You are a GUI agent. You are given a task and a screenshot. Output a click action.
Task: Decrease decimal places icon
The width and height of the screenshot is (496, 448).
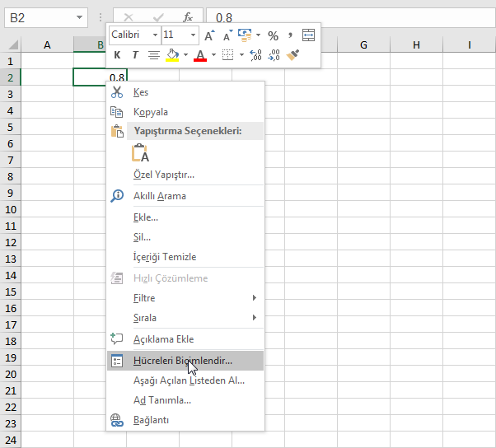[x=274, y=55]
